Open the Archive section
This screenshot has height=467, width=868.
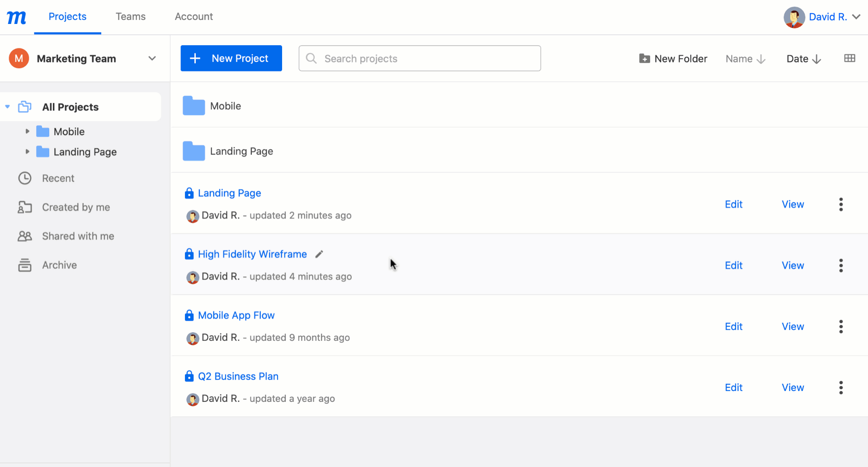click(59, 265)
